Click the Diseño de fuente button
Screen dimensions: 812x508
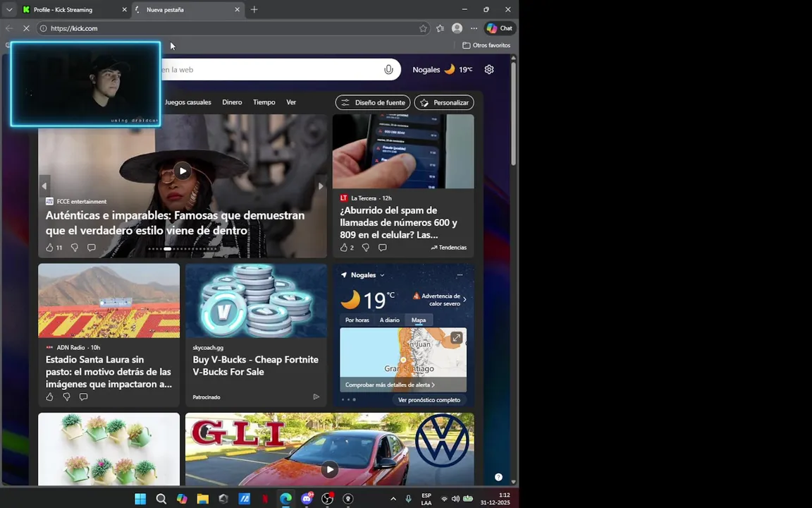pyautogui.click(x=373, y=102)
